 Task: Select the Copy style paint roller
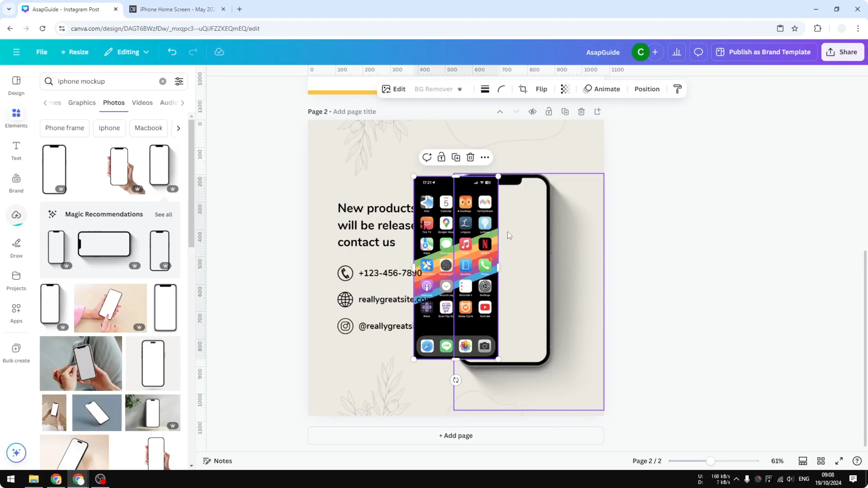[678, 89]
